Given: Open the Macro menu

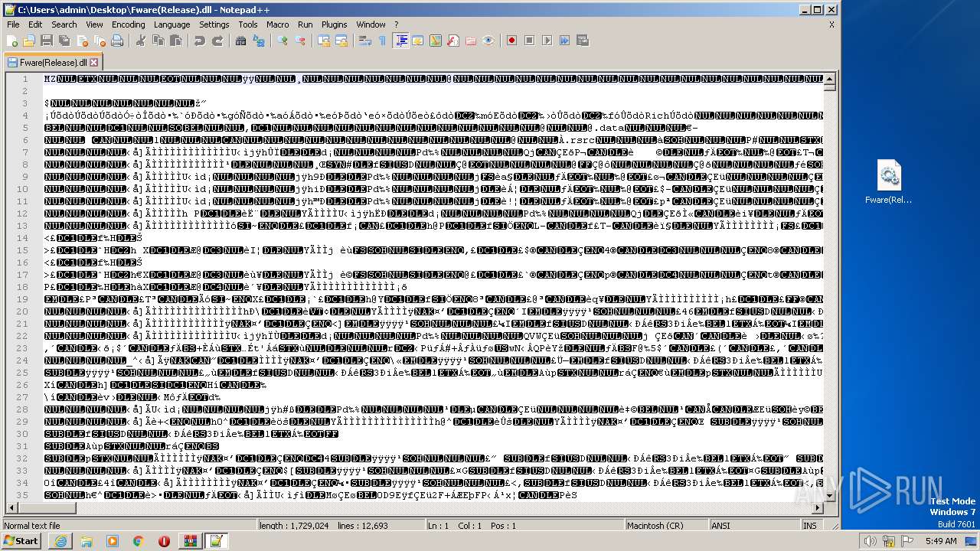Looking at the screenshot, I should (278, 24).
